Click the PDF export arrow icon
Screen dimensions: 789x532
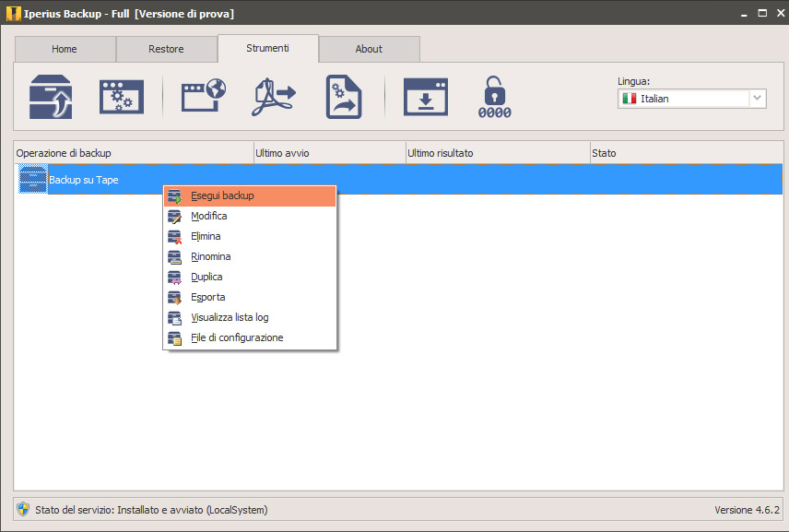tap(273, 97)
